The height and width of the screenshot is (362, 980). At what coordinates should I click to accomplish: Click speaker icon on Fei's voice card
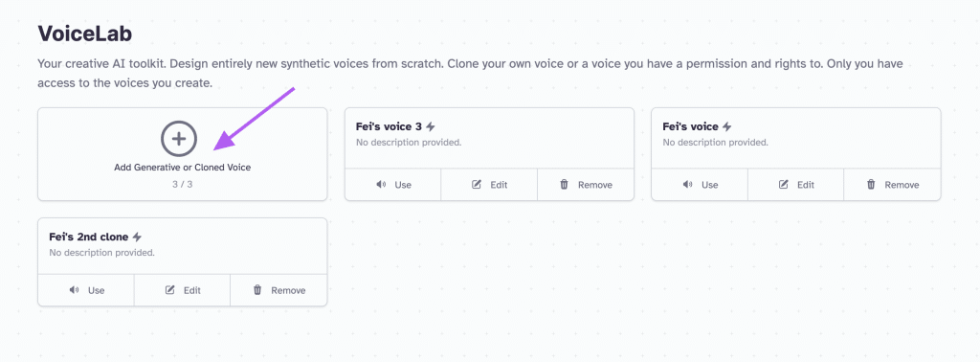687,185
